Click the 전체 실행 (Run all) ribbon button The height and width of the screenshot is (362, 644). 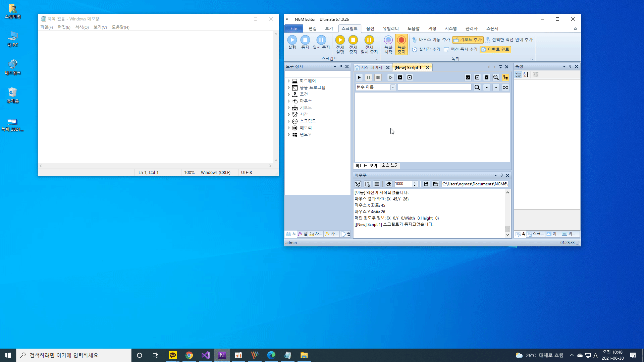340,45
